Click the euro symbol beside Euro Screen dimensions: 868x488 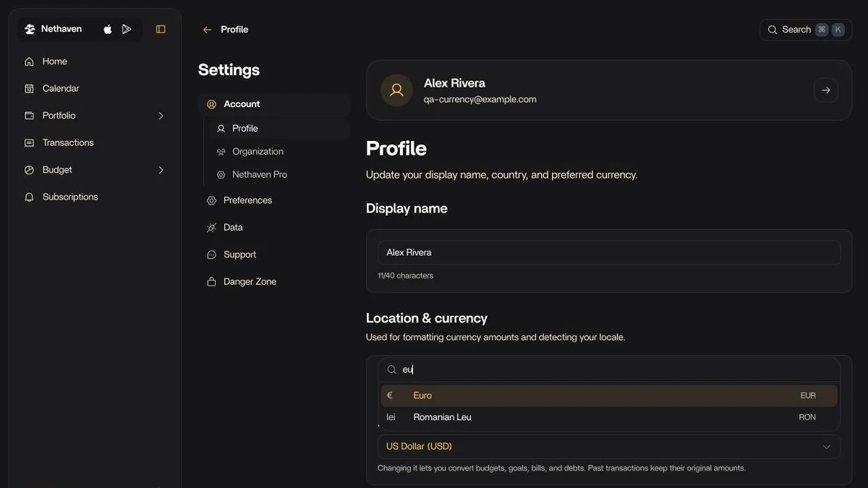390,395
